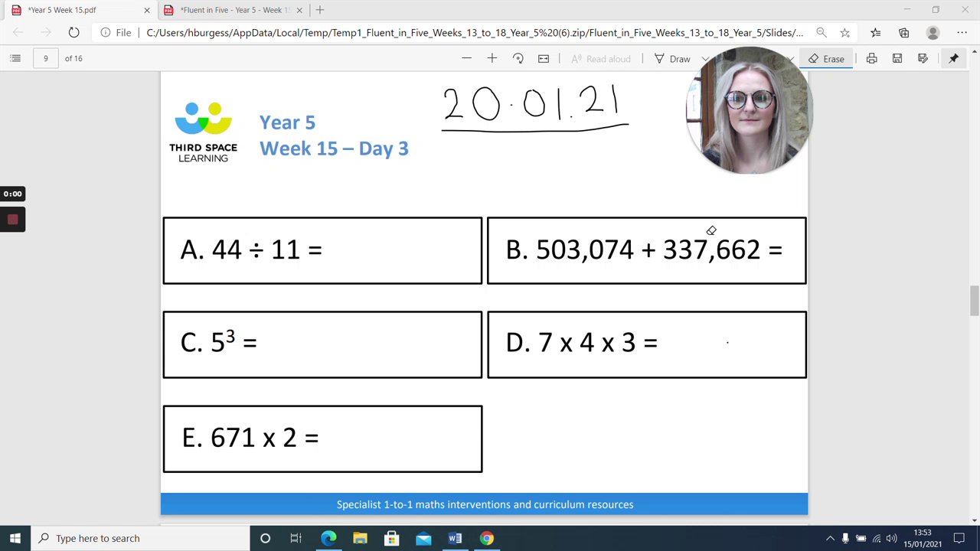Open Google Chrome from taskbar

coord(486,538)
